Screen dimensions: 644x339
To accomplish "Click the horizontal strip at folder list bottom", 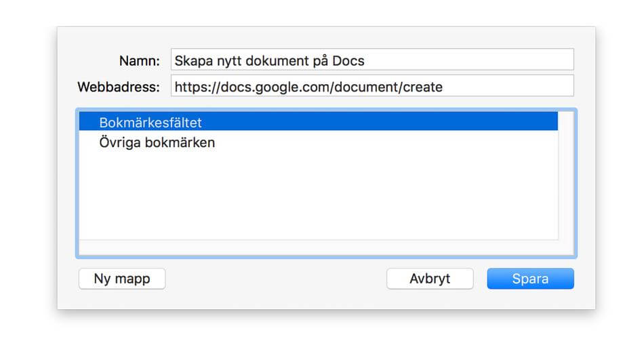I will 319,247.
